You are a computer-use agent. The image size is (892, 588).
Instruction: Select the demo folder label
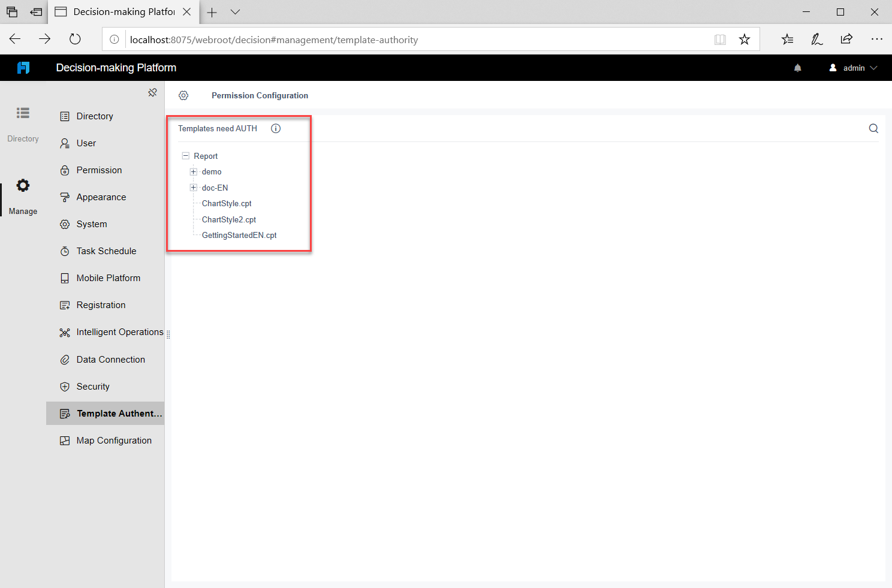pos(212,172)
